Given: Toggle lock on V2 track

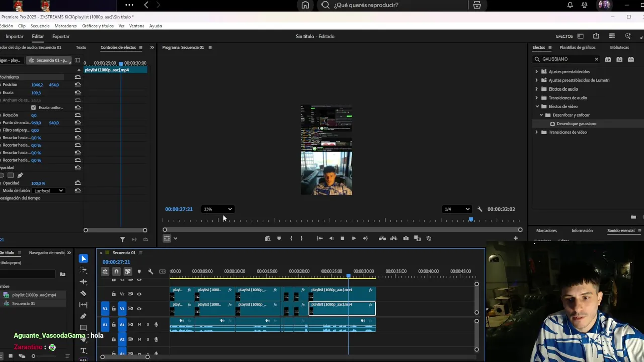Looking at the screenshot, I should (114, 294).
